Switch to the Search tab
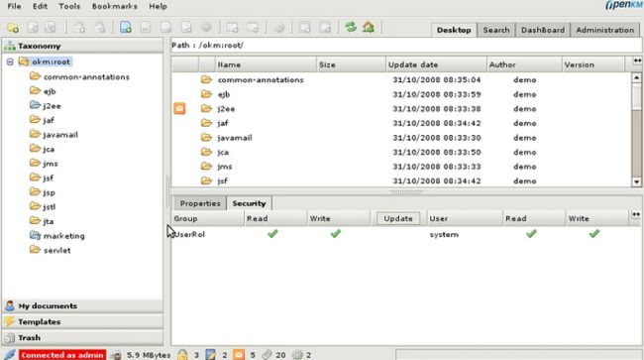Viewport: 644px width, 360px height. click(496, 30)
